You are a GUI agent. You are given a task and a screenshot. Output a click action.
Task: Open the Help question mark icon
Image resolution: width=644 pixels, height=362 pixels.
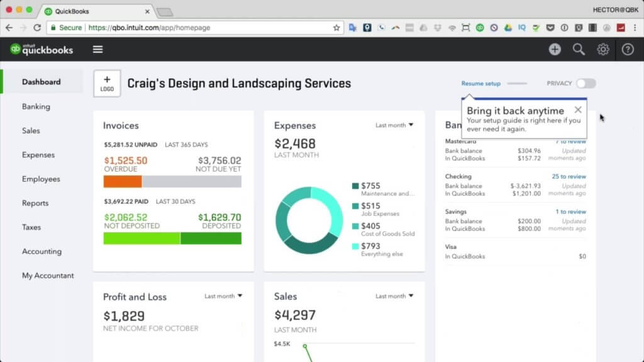628,49
